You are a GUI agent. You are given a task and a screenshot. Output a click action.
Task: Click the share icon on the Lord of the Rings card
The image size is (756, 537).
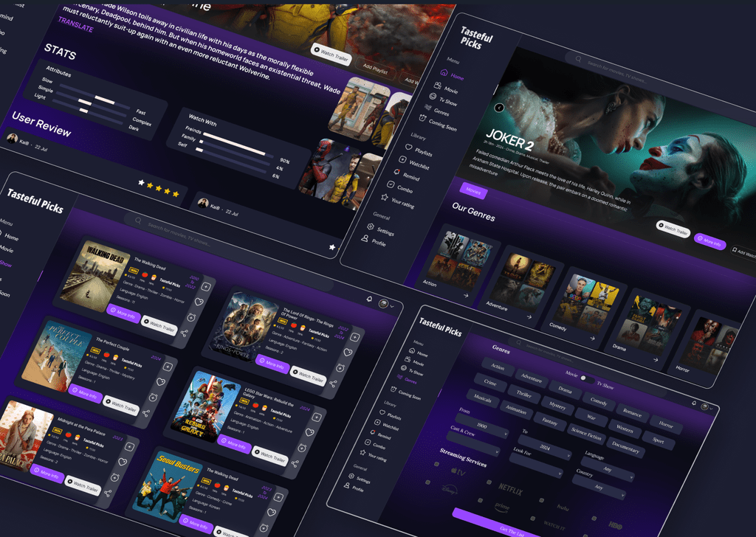click(333, 384)
